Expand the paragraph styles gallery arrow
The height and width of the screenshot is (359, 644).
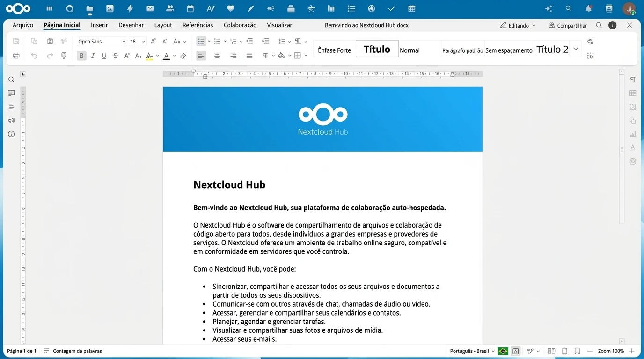tap(576, 49)
